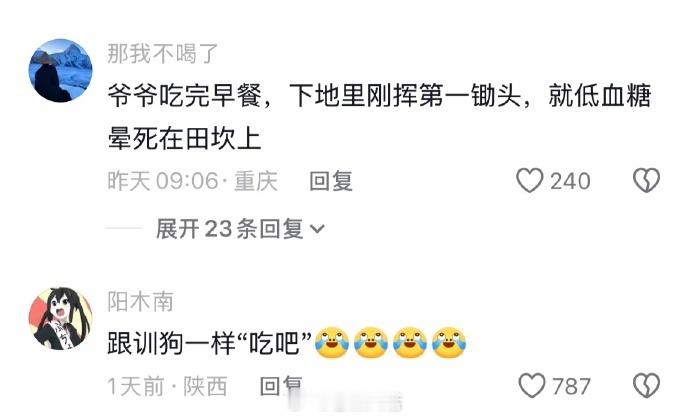
Task: Open 阳木南's anime girl avatar
Action: [x=61, y=319]
